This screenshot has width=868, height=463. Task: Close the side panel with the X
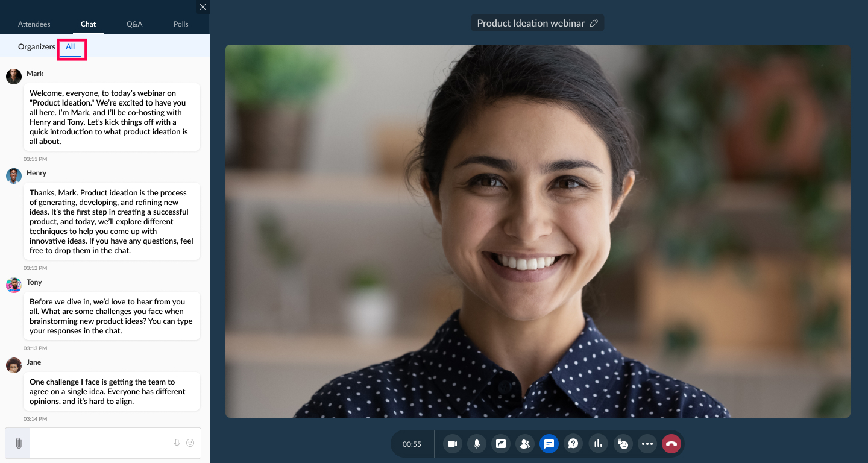(x=203, y=7)
